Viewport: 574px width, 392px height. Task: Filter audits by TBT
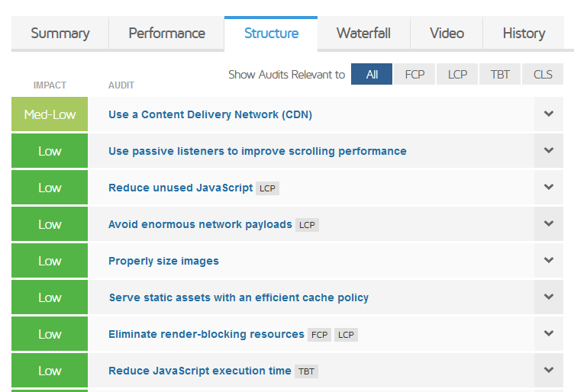[500, 74]
